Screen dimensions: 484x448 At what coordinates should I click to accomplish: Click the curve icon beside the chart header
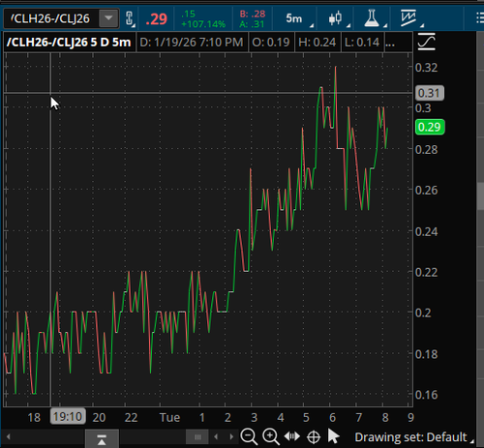pyautogui.click(x=427, y=42)
